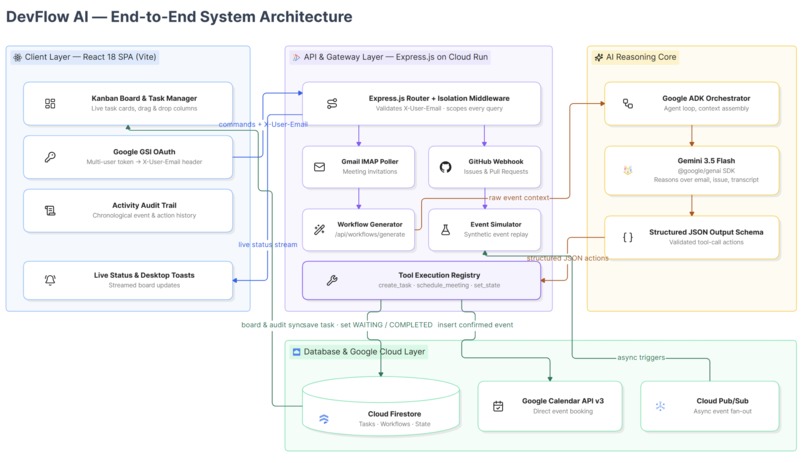This screenshot has height=463, width=806.
Task: Click the 'DevFlow AI — End-to-End System Architecture' title
Action: [179, 16]
